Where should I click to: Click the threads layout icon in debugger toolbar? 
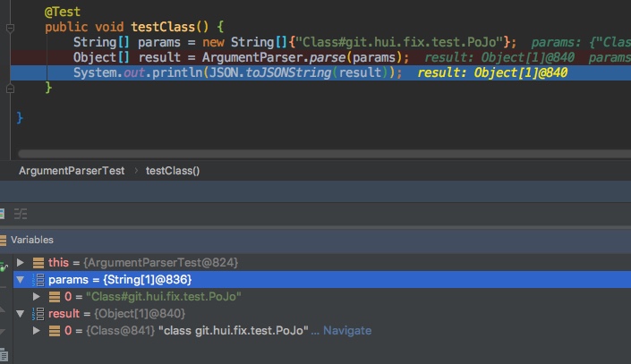click(x=21, y=214)
